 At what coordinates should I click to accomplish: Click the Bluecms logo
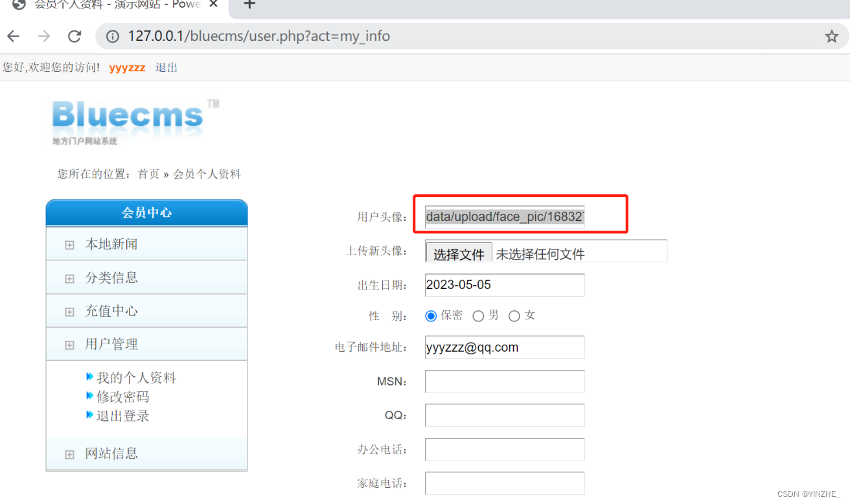click(x=135, y=122)
